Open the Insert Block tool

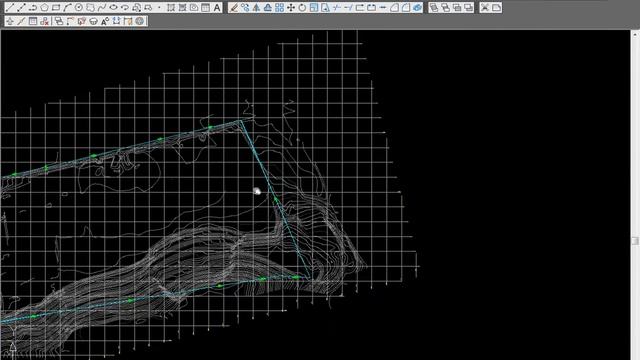(137, 8)
